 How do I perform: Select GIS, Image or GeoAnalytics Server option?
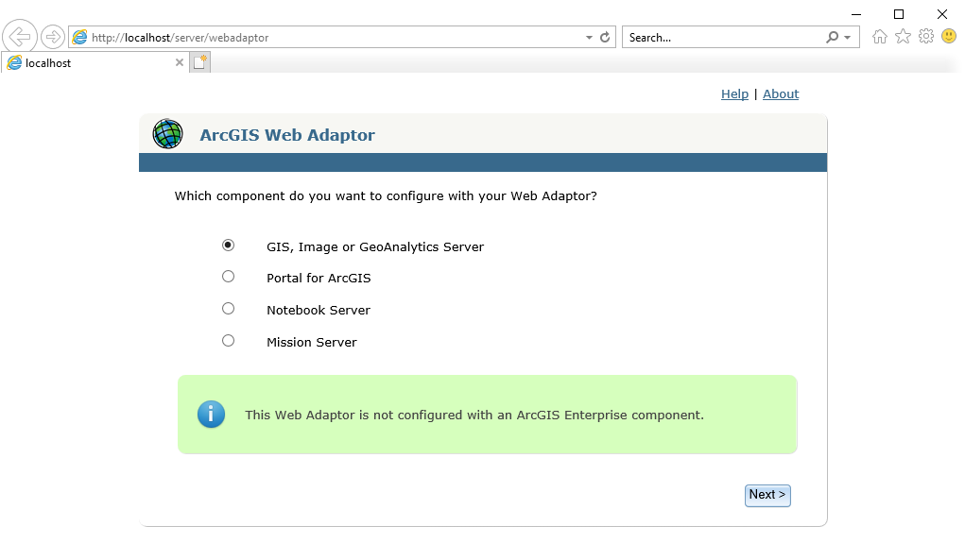click(x=229, y=246)
